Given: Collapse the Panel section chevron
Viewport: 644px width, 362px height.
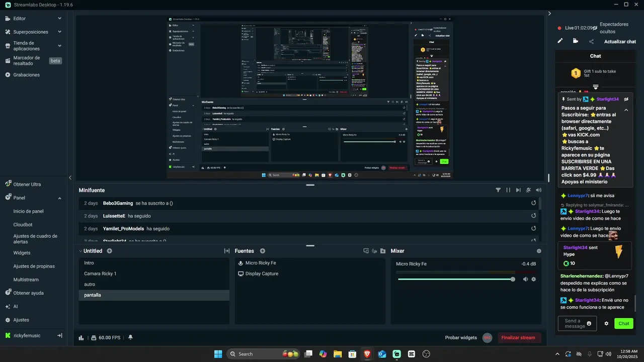Looking at the screenshot, I should (59, 198).
